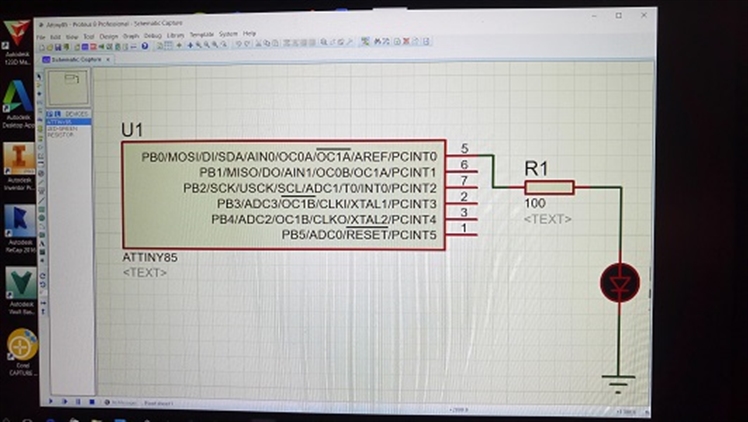Image resolution: width=748 pixels, height=422 pixels.
Task: Click the Block Copy toolbar icon
Action: pos(286,43)
